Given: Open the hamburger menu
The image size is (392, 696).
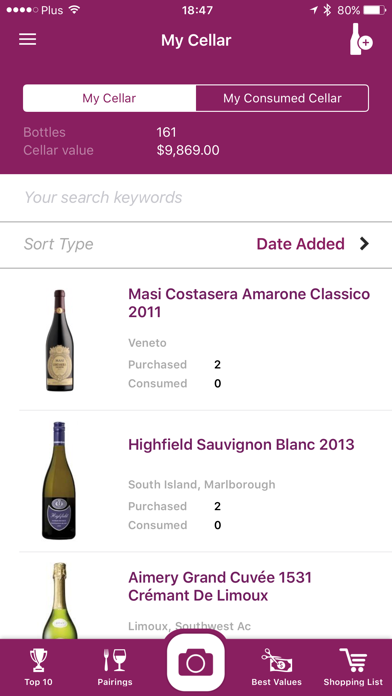Looking at the screenshot, I should coord(28,40).
